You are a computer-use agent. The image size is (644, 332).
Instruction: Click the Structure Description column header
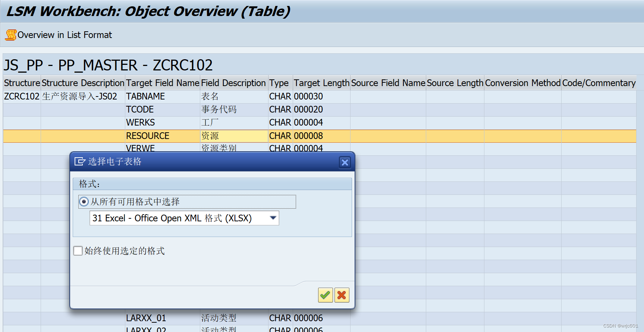pyautogui.click(x=83, y=83)
